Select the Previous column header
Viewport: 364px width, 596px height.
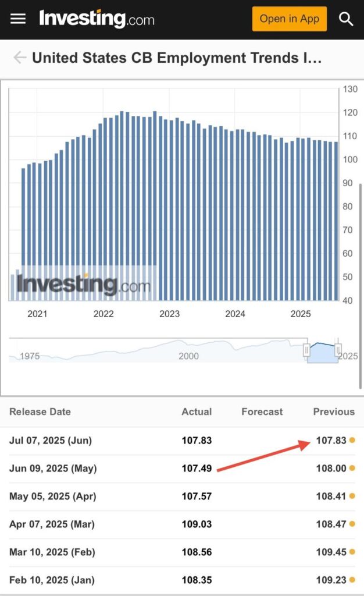tap(334, 411)
